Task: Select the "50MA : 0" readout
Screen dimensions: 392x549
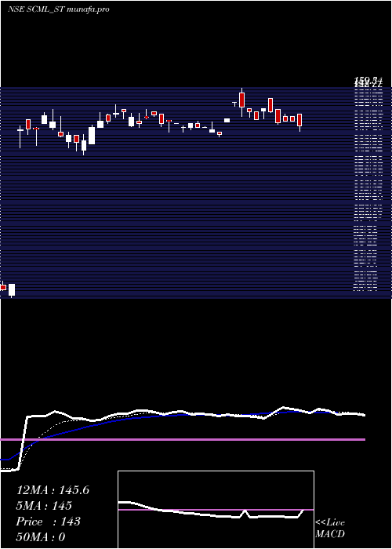Action: pos(41,537)
